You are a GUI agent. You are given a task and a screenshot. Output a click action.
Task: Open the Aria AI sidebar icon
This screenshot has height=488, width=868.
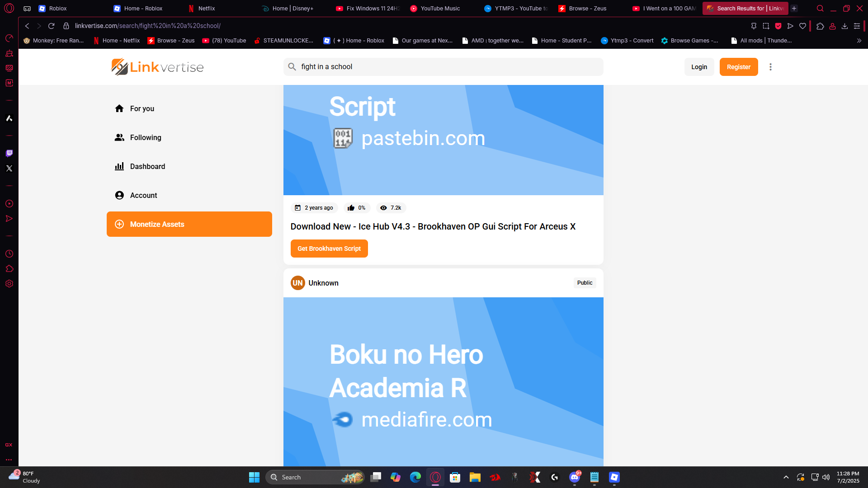pos(9,118)
